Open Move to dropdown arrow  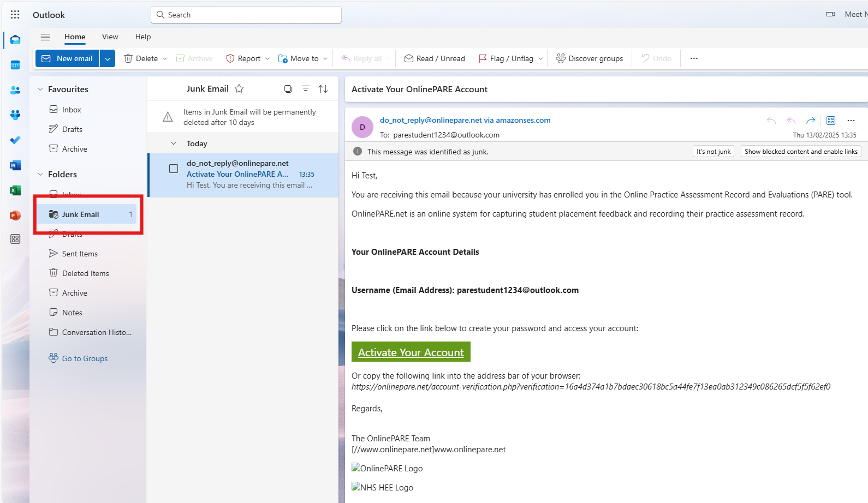325,58
